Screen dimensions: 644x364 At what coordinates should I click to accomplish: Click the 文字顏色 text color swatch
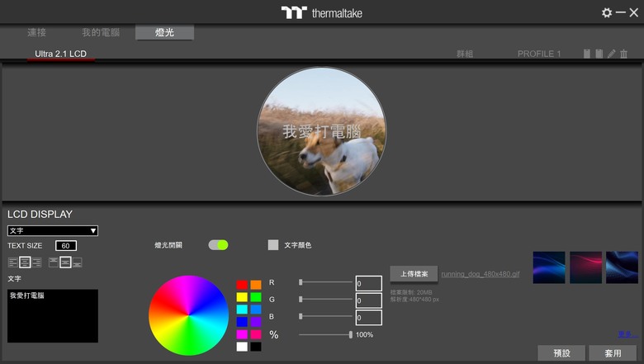[273, 245]
